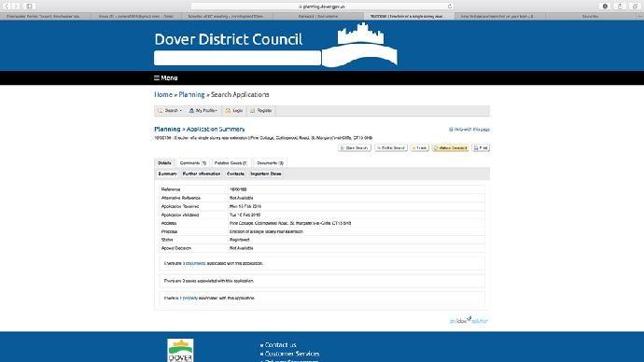This screenshot has height=362, width=644.
Task: Select the Important Dates sub-tab
Action: point(266,174)
